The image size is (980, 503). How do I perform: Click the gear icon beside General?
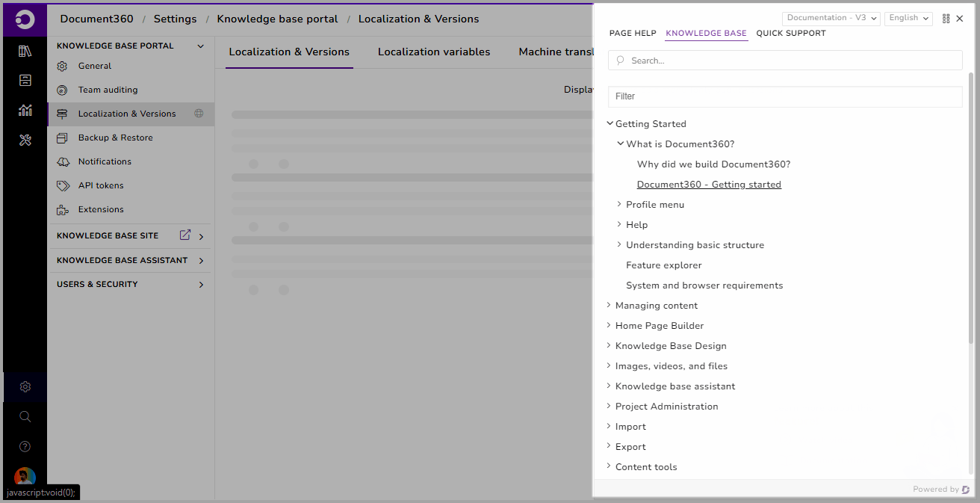[x=63, y=66]
